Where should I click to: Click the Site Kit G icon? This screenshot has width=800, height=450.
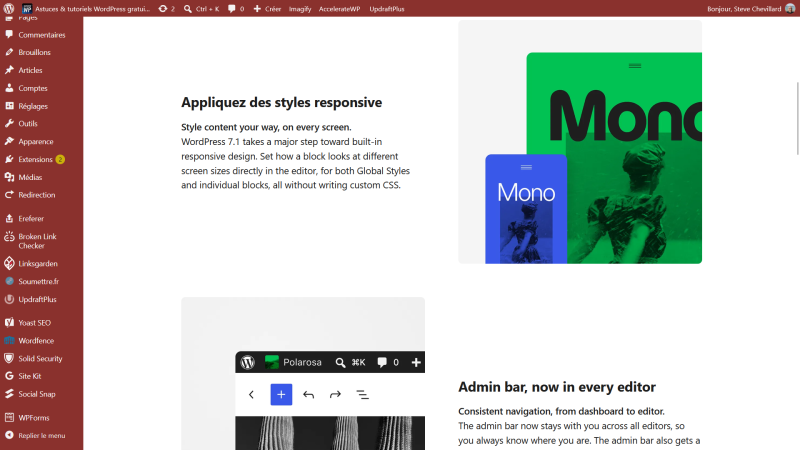pos(9,376)
